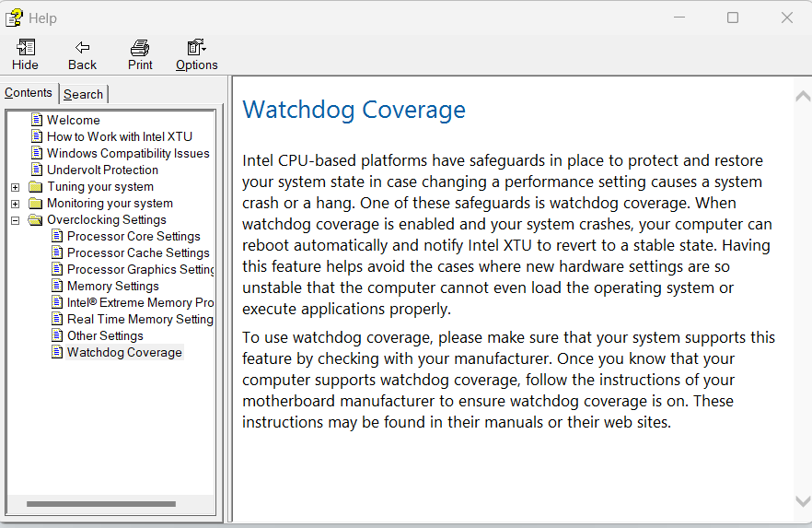
Task: Click the Real Time Memory Settings page icon
Action: 57,319
